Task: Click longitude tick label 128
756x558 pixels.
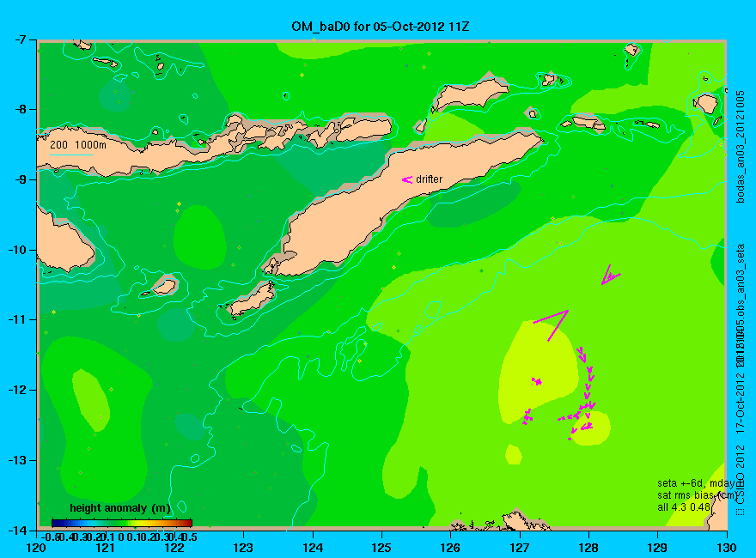Action: coord(588,548)
